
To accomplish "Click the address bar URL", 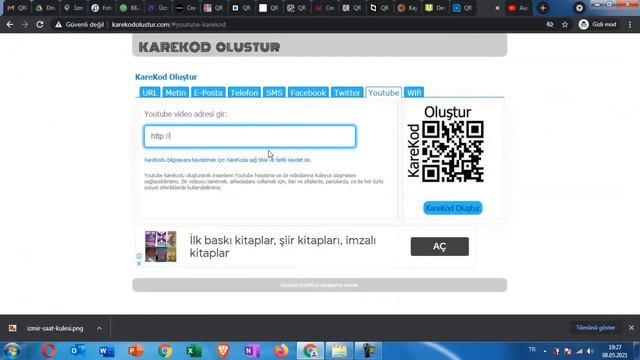I will 169,24.
